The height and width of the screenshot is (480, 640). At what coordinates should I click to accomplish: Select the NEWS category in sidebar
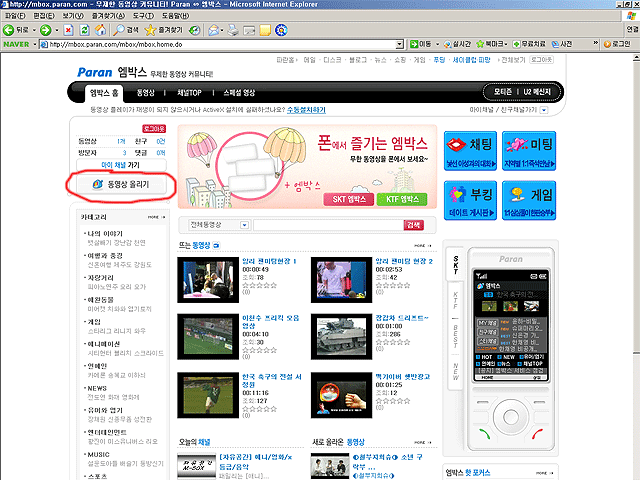click(x=97, y=388)
